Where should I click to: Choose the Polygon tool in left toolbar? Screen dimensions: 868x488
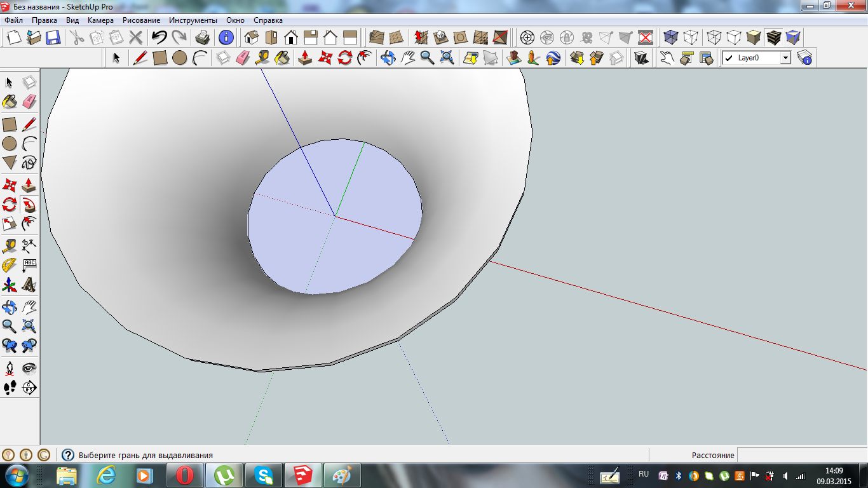(x=10, y=163)
